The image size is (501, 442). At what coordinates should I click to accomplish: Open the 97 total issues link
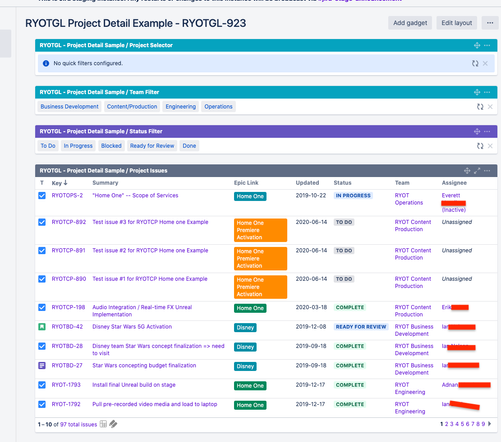click(79, 424)
